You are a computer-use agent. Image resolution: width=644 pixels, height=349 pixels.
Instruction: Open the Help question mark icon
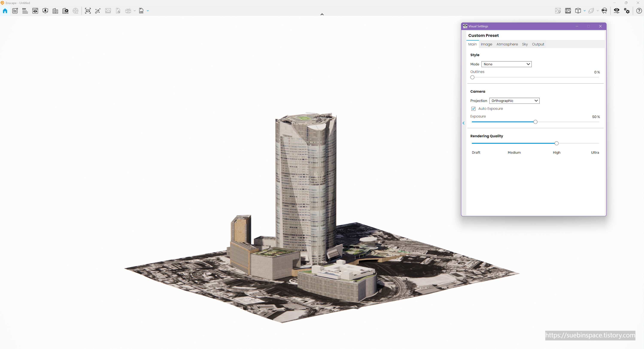(x=639, y=11)
